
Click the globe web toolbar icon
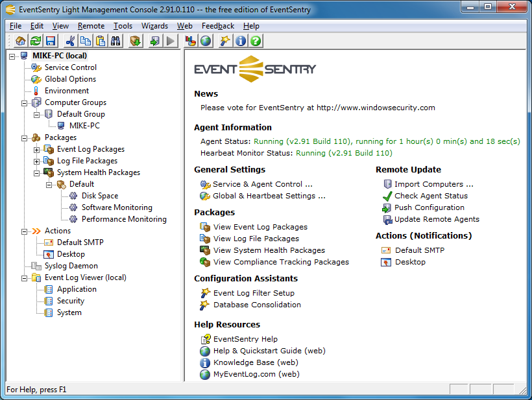(206, 41)
